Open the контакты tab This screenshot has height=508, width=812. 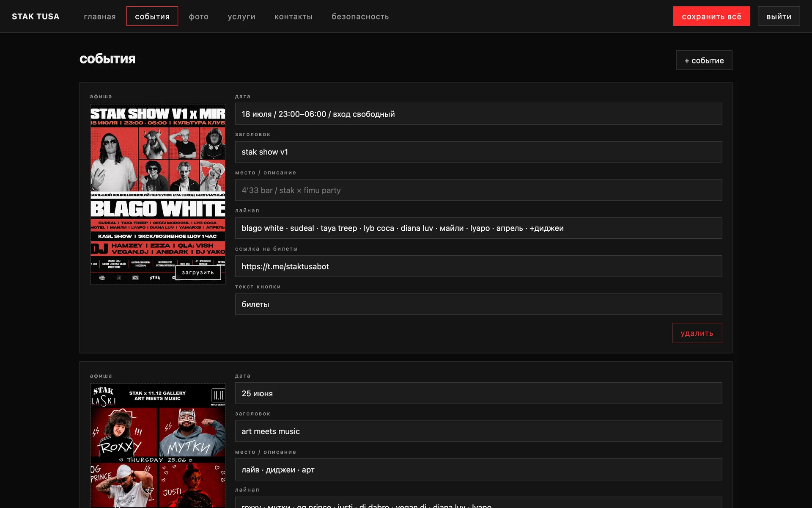pyautogui.click(x=294, y=17)
